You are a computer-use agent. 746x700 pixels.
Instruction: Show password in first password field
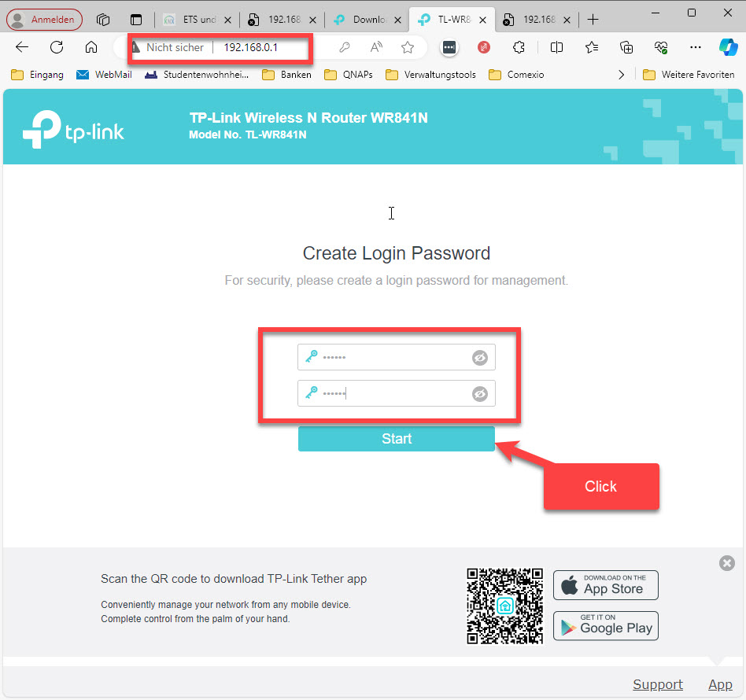click(x=479, y=358)
